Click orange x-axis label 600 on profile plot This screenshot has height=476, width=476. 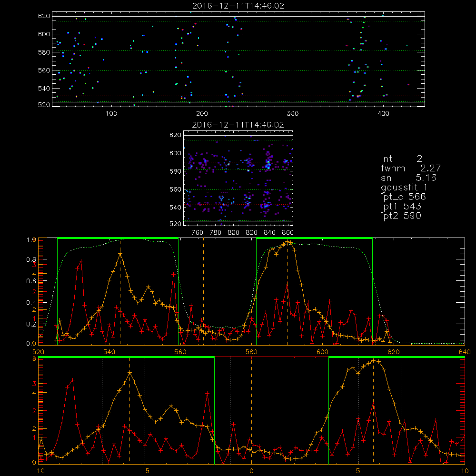click(x=322, y=352)
